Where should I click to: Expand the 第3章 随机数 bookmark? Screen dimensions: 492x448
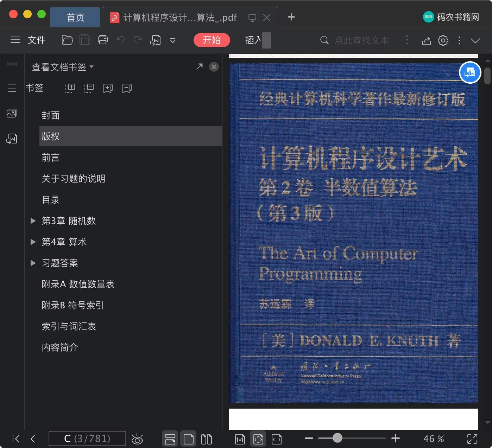point(33,221)
